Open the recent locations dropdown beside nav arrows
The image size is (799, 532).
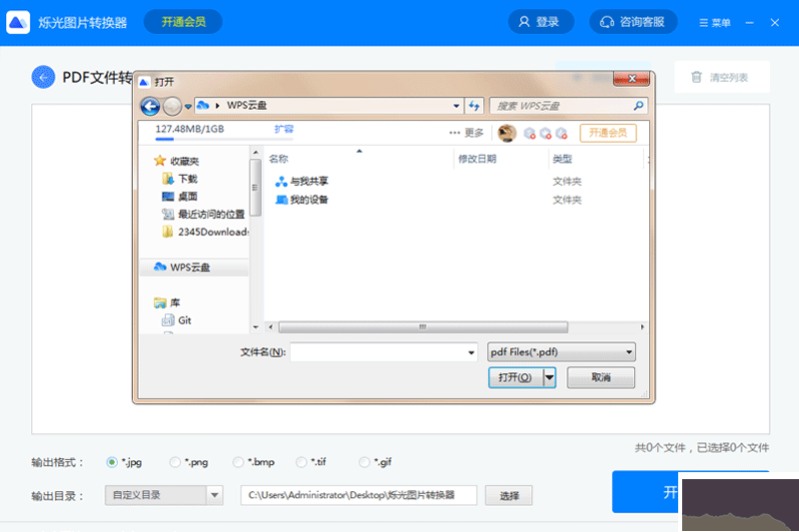(x=188, y=107)
